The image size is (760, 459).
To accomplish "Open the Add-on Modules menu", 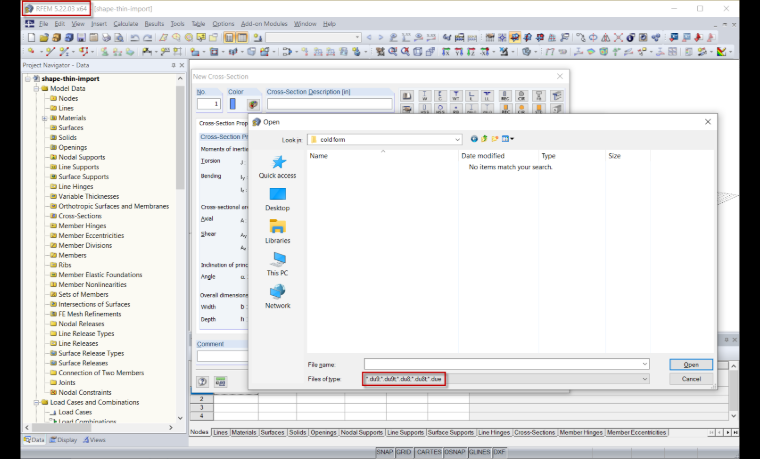I will coord(264,23).
